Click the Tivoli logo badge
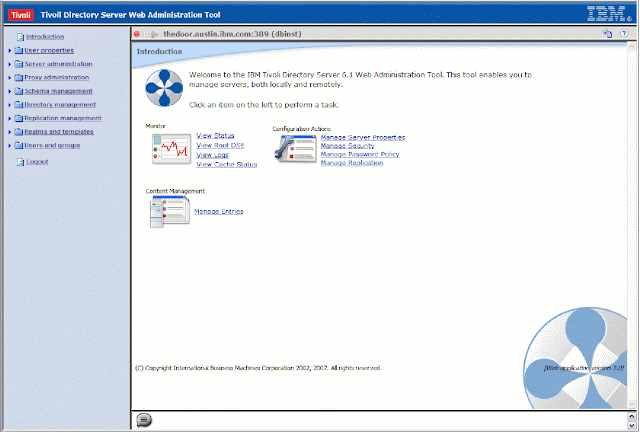 (21, 15)
